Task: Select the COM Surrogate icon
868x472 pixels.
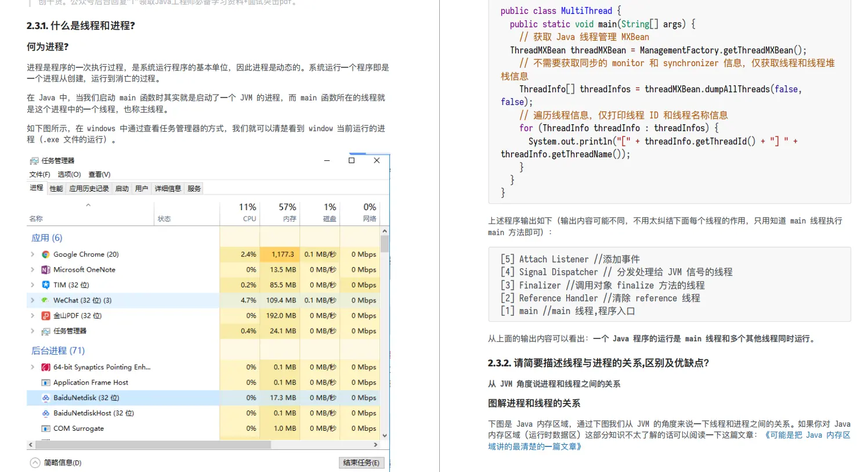Action: [x=45, y=428]
